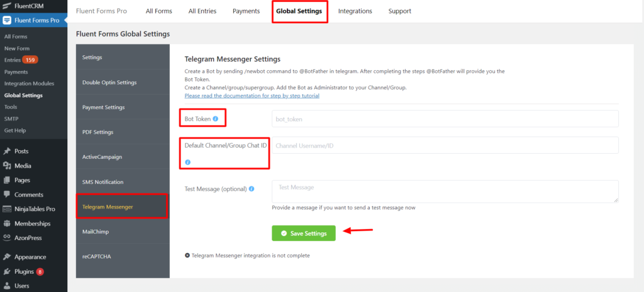The image size is (644, 292).
Task: Open Integration Modules in the admin sidebar
Action: click(x=29, y=84)
